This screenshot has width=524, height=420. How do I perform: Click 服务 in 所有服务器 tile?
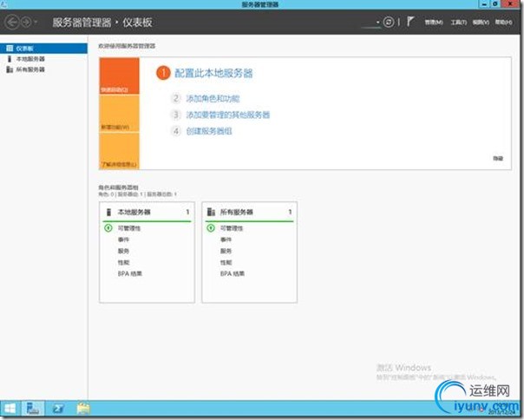tap(226, 251)
